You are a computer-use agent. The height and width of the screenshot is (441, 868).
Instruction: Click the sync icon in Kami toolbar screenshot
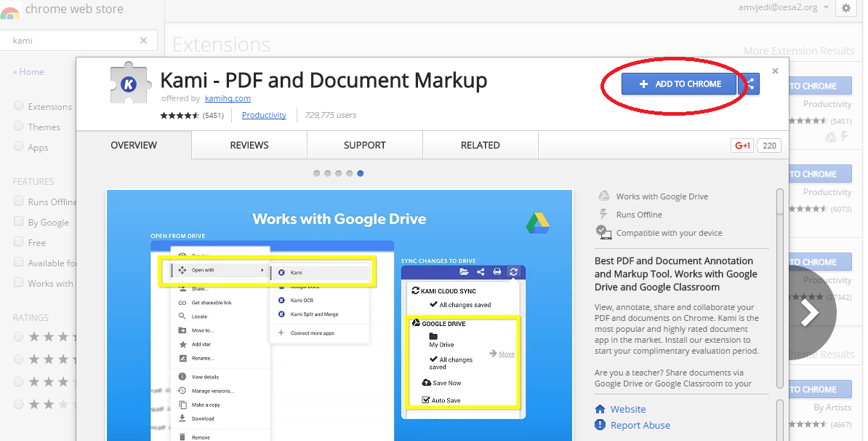click(513, 271)
